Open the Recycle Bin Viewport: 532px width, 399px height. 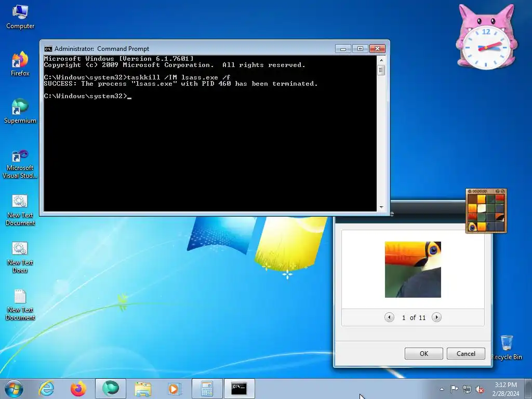tap(507, 348)
